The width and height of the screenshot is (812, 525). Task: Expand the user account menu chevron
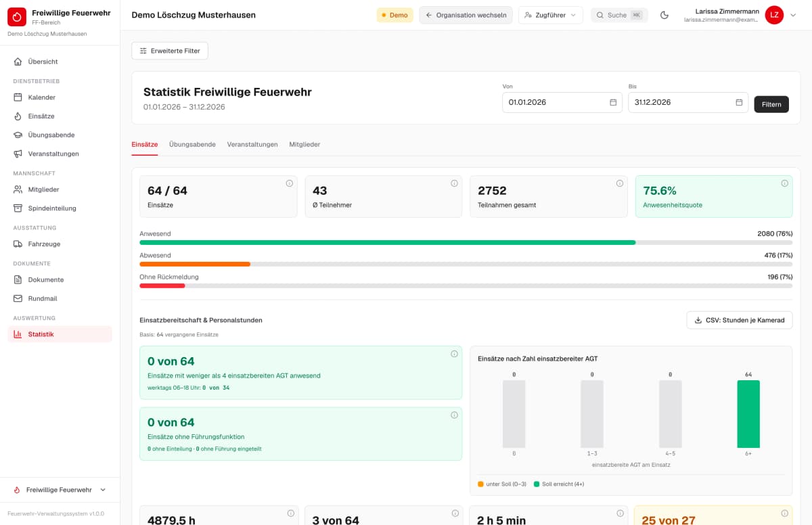tap(793, 15)
